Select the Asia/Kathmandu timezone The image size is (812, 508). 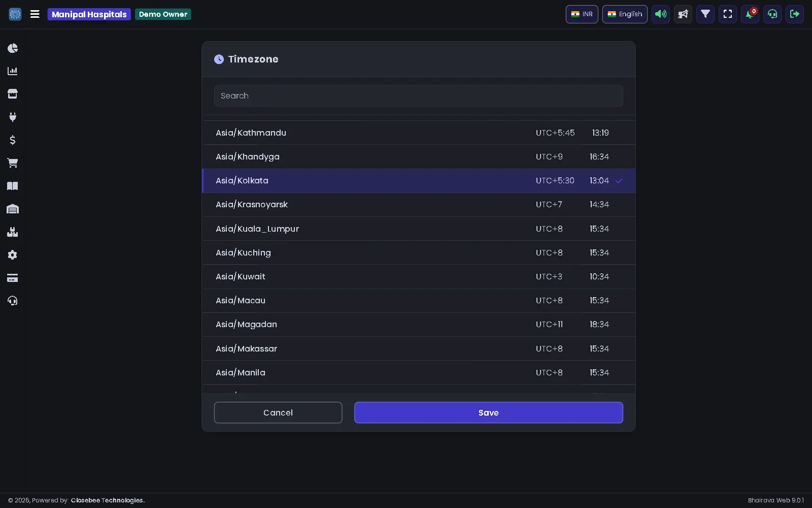click(419, 133)
